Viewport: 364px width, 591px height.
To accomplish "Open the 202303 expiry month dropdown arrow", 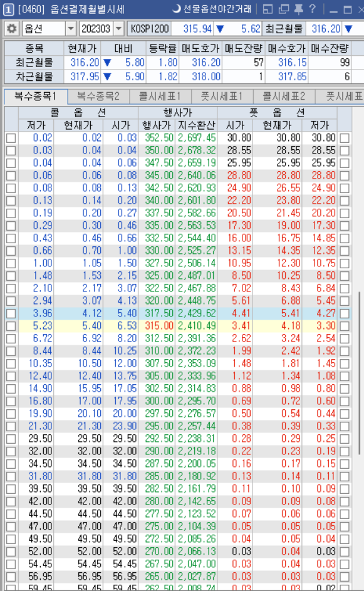I will coord(118,29).
